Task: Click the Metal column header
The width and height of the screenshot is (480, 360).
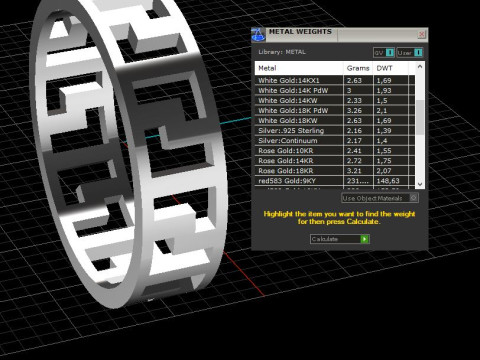Action: pos(299,68)
